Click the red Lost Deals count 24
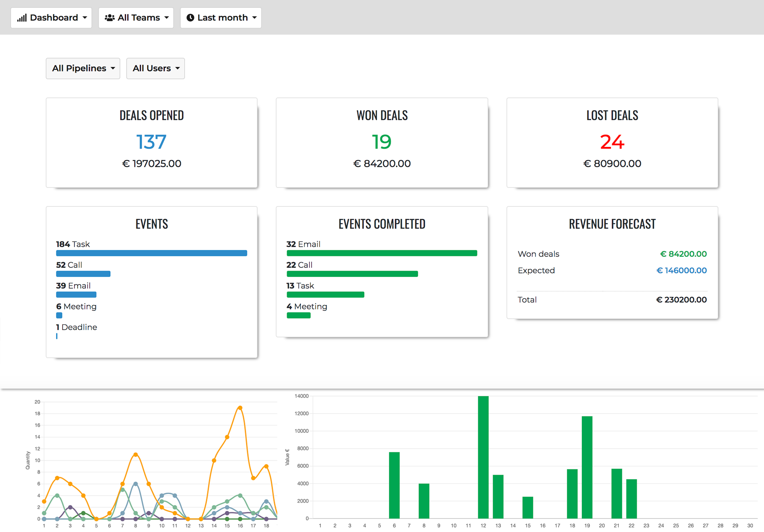Screen dimensions: 764x532 [x=612, y=142]
